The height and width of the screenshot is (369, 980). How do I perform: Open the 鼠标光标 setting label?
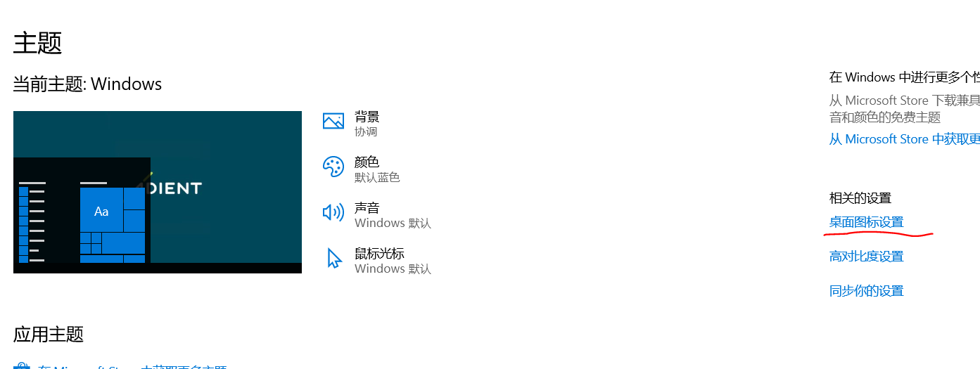pos(379,254)
